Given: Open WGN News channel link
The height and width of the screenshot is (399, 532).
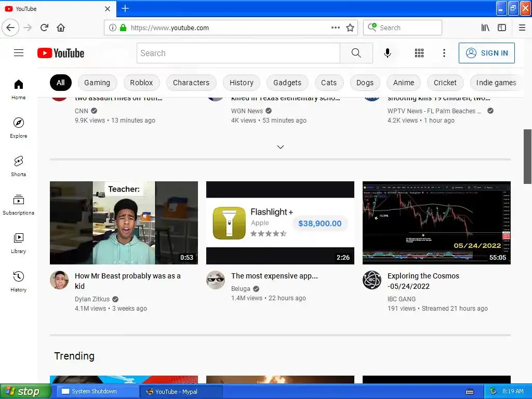Looking at the screenshot, I should [x=247, y=111].
